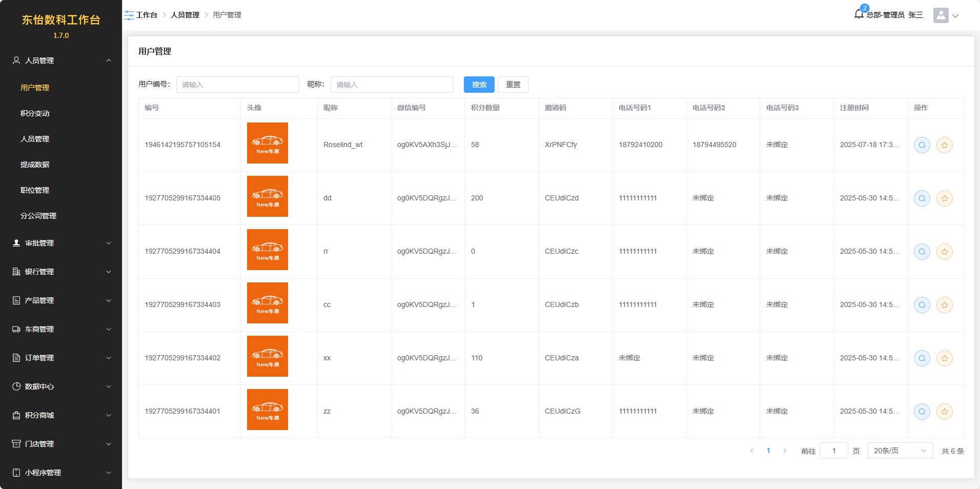Expand the 积分商城 sidebar menu
This screenshot has height=489, width=980.
tap(61, 415)
